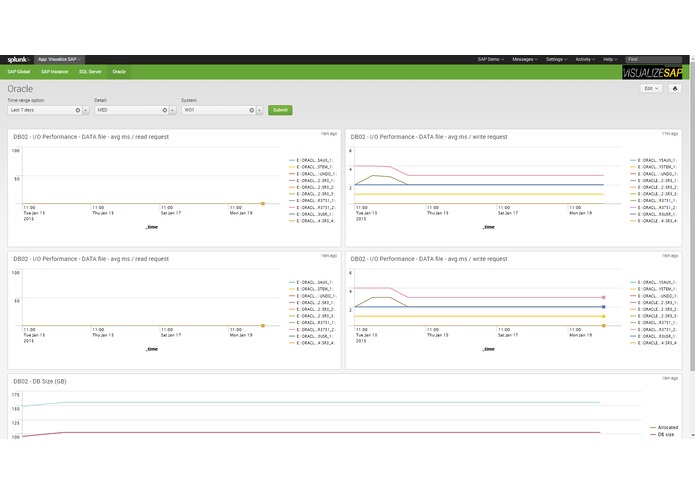
Task: Switch to the SQL Server tab
Action: [90, 72]
